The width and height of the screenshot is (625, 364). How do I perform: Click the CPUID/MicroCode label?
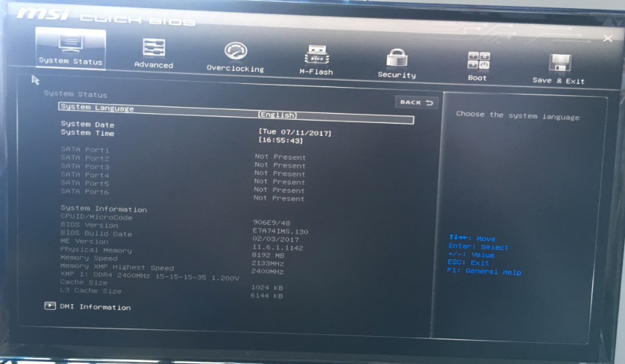tap(97, 217)
